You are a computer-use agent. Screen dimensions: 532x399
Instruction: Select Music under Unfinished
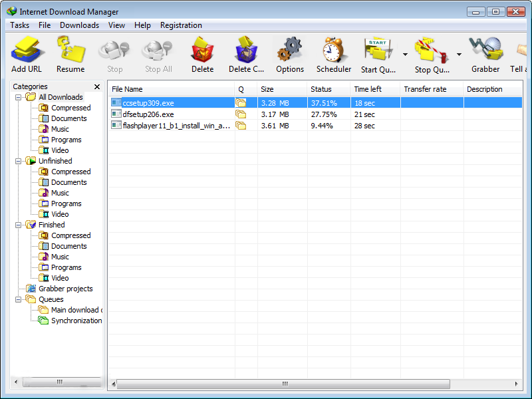point(60,193)
